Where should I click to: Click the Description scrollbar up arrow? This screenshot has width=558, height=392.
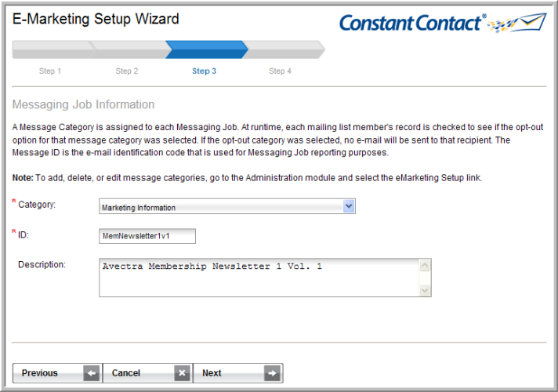pos(425,265)
